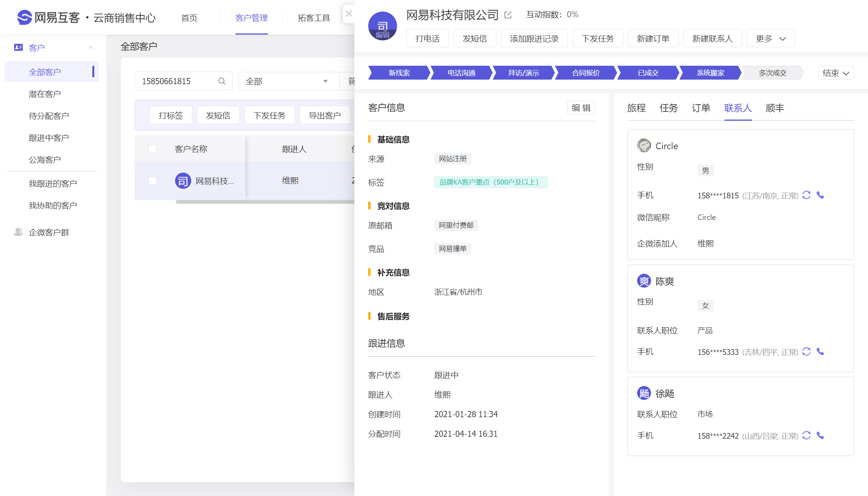Viewport: 868px width, 496px height.
Task: Select 公海客户 in the sidebar
Action: click(x=45, y=160)
